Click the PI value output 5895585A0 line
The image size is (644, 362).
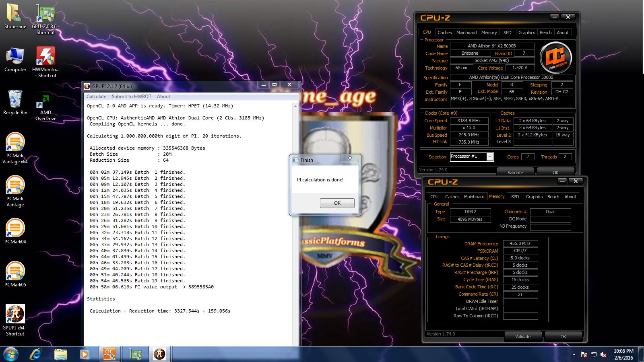coord(151,287)
